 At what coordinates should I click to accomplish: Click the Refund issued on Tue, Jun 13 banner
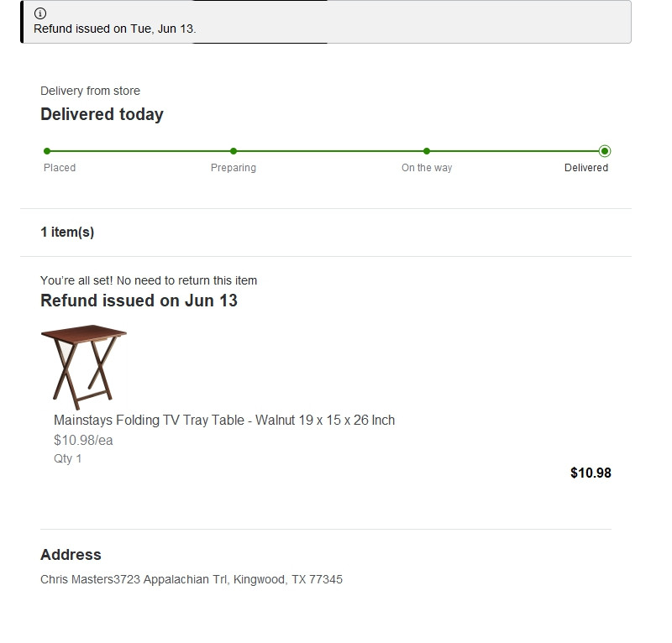pos(326,22)
